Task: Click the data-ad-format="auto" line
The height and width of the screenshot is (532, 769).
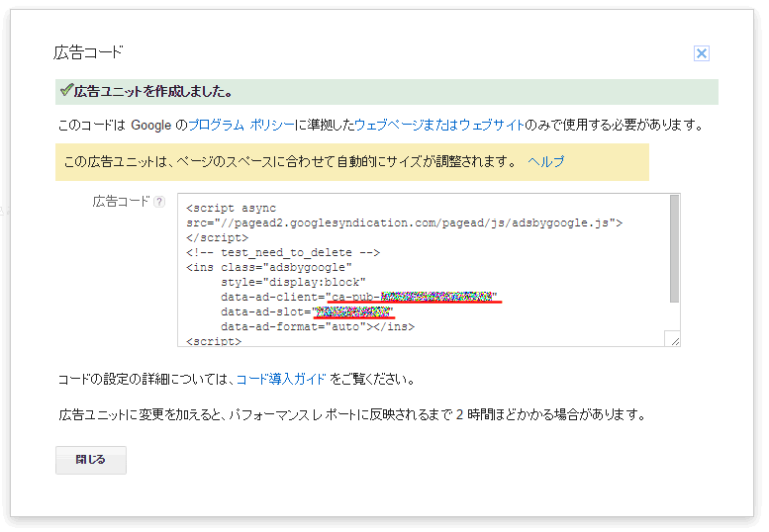Action: 317,326
